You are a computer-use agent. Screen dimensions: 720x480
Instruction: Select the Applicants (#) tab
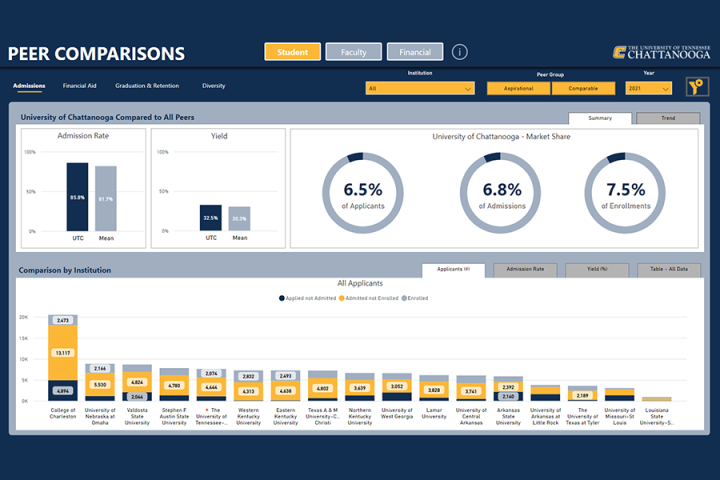coord(453,270)
